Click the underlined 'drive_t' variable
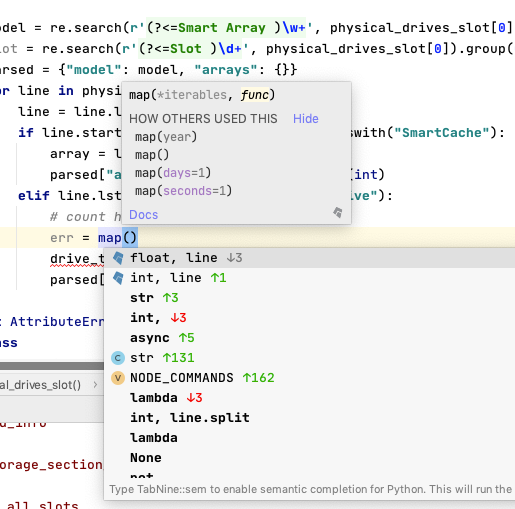Screen dimensions: 515x509 click(x=77, y=259)
